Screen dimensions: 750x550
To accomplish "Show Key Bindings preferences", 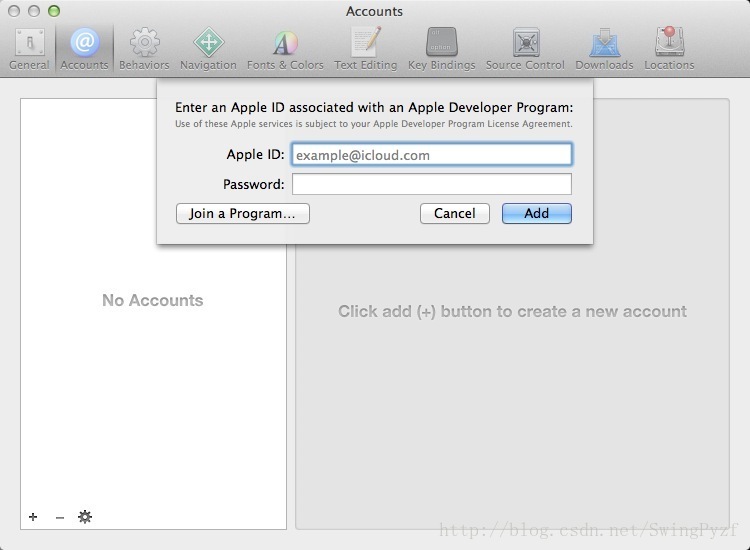I will coord(441,49).
